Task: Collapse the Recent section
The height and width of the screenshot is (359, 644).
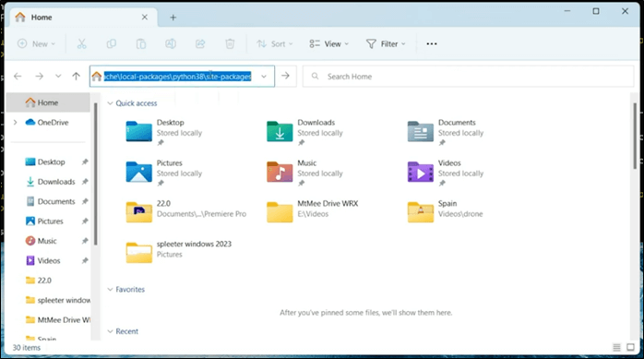Action: (110, 331)
